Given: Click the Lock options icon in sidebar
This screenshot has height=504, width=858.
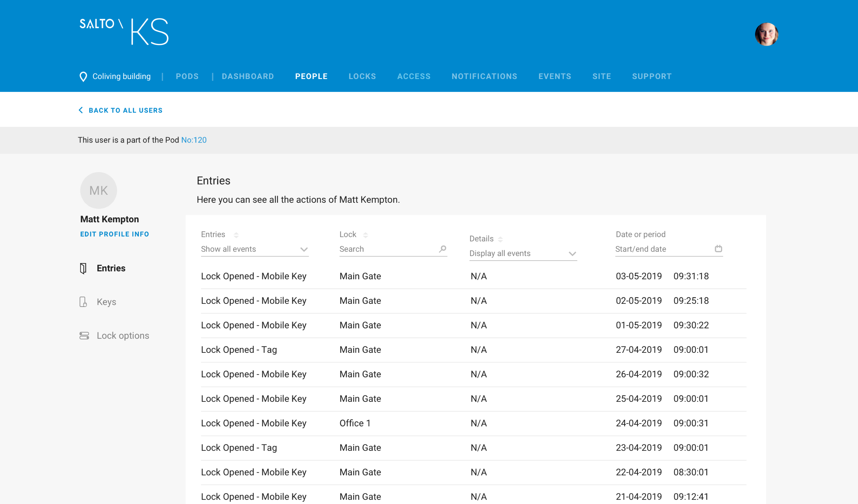Looking at the screenshot, I should click(x=84, y=336).
